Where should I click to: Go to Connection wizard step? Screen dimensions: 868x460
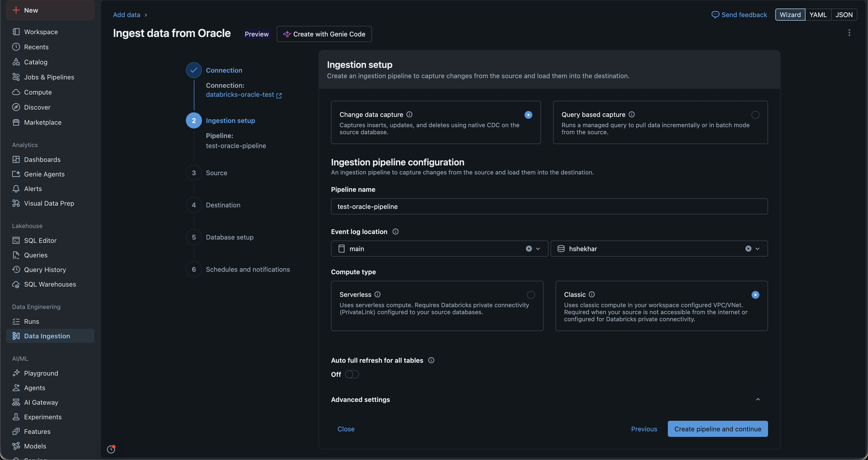(x=224, y=70)
